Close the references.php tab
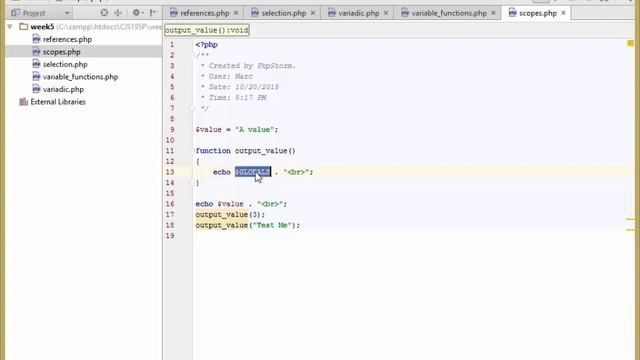640x360 pixels. 236,13
